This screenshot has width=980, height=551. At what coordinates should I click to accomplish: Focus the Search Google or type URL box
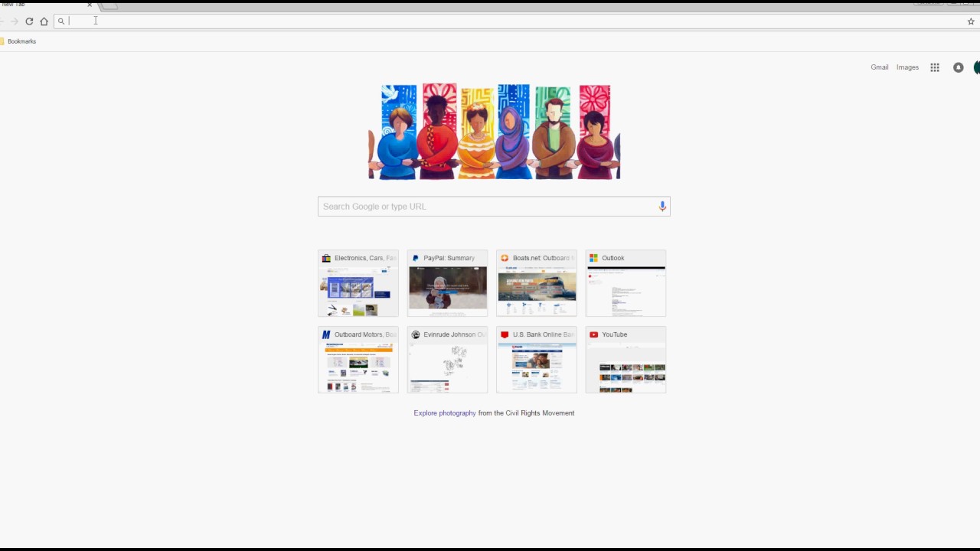[494, 207]
